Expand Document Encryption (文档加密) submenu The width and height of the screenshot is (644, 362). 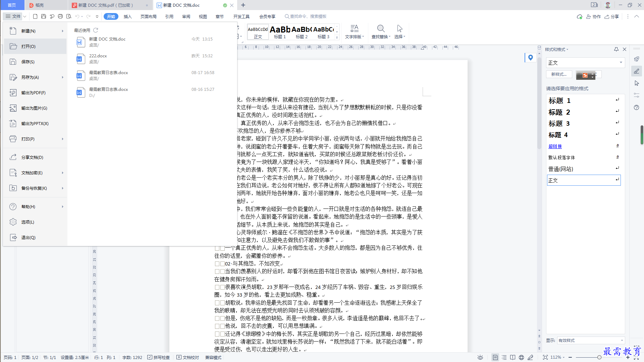point(63,173)
